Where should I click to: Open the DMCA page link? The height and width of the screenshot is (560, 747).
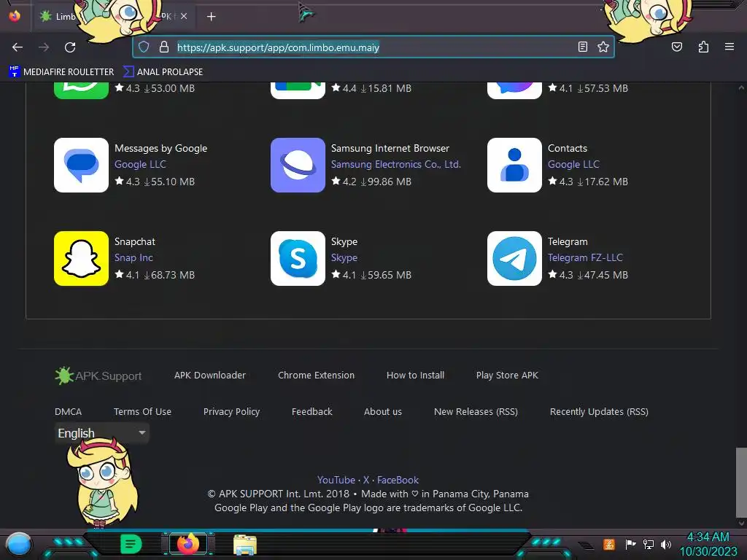[x=68, y=412]
